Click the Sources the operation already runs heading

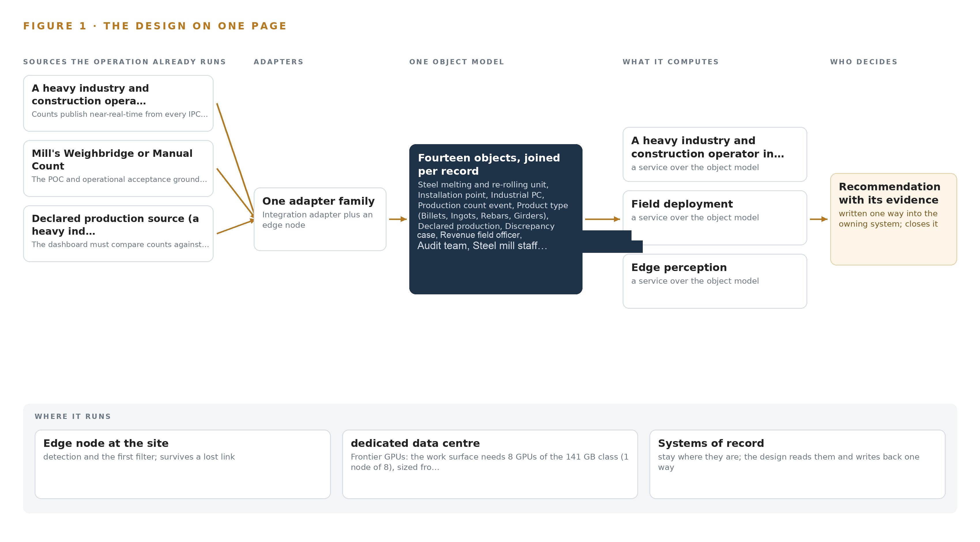point(125,62)
